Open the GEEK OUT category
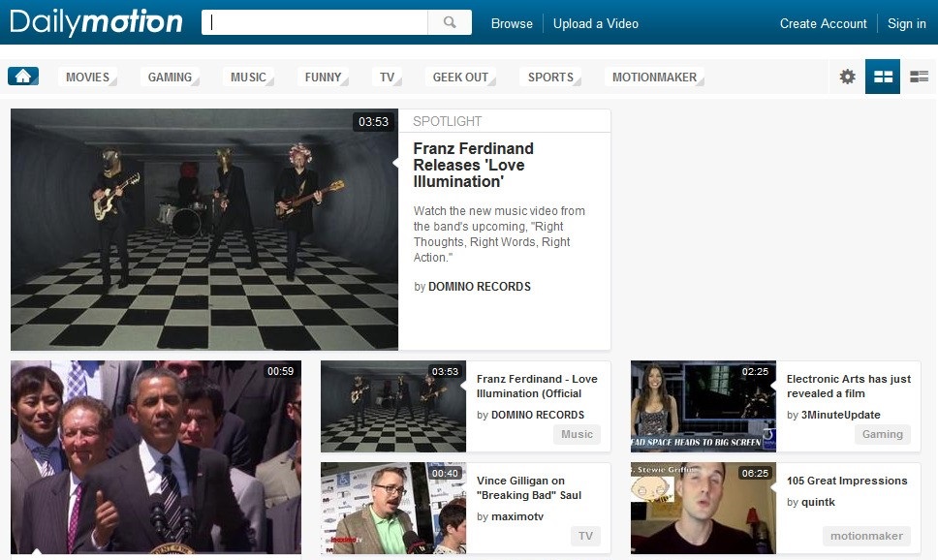This screenshot has height=560, width=938. [x=460, y=78]
